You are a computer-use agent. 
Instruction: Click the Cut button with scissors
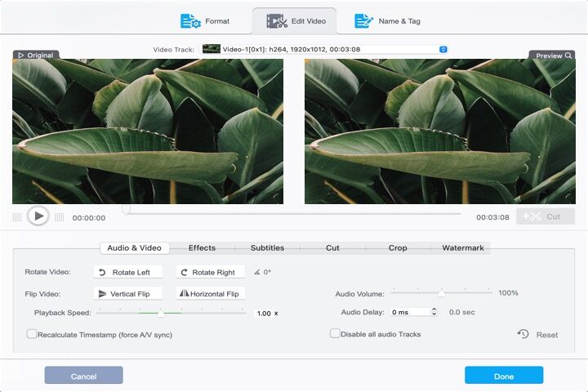(546, 216)
